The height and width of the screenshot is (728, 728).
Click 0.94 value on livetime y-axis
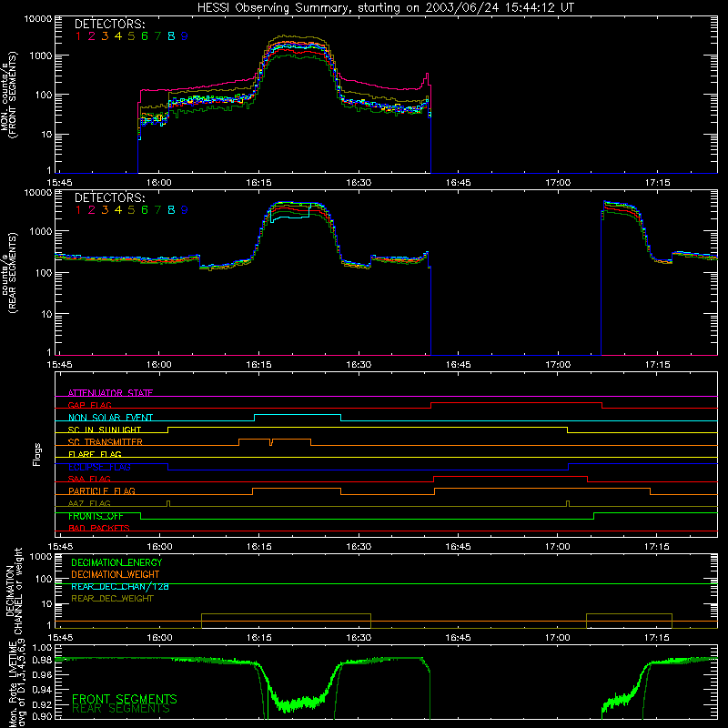[x=42, y=689]
